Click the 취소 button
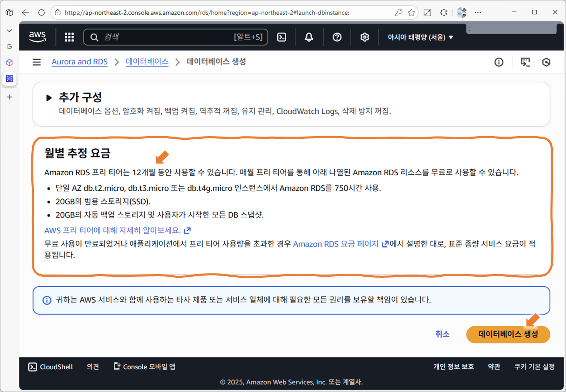 point(442,334)
